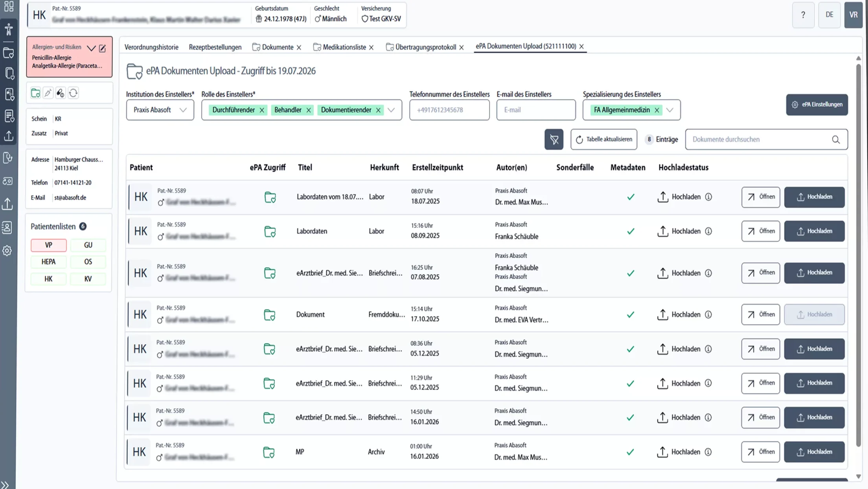Switch to Verordnungshistorie tab
Viewport: 868px width, 489px height.
pos(151,47)
